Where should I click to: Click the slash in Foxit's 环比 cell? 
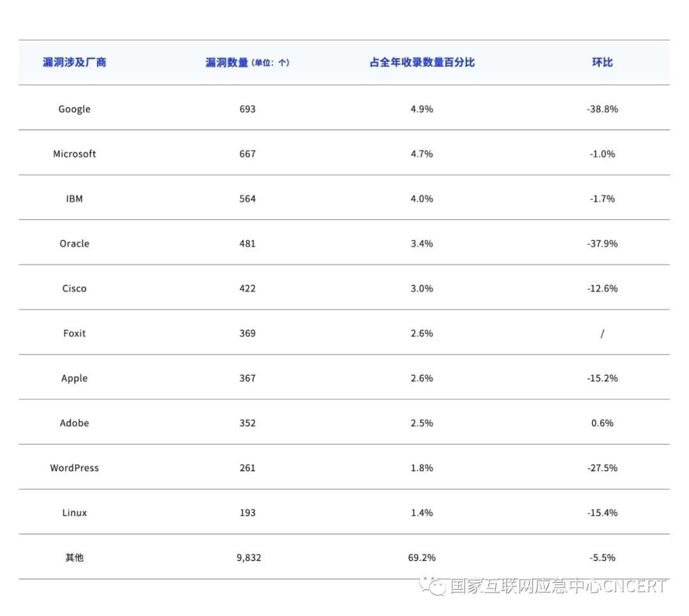[602, 334]
